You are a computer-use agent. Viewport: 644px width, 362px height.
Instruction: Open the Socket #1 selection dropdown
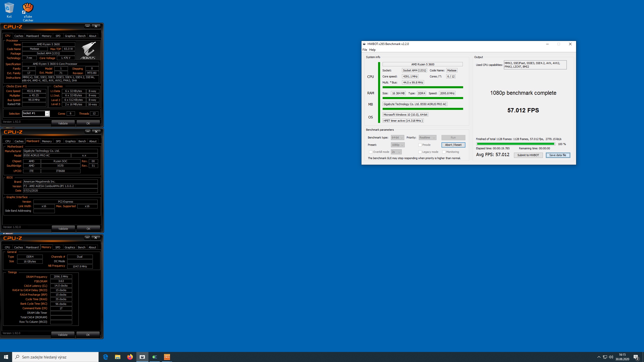[36, 113]
